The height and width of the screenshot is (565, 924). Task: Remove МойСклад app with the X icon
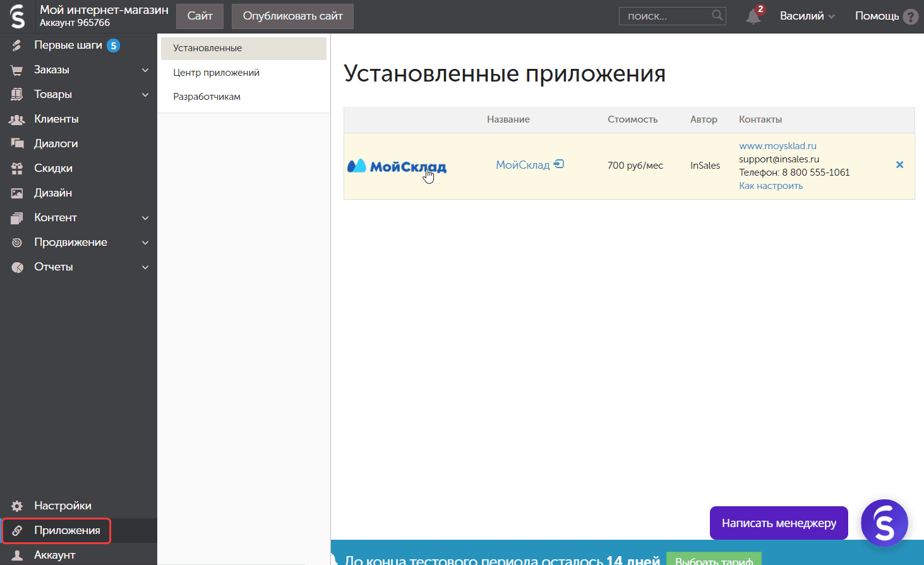[x=899, y=165]
